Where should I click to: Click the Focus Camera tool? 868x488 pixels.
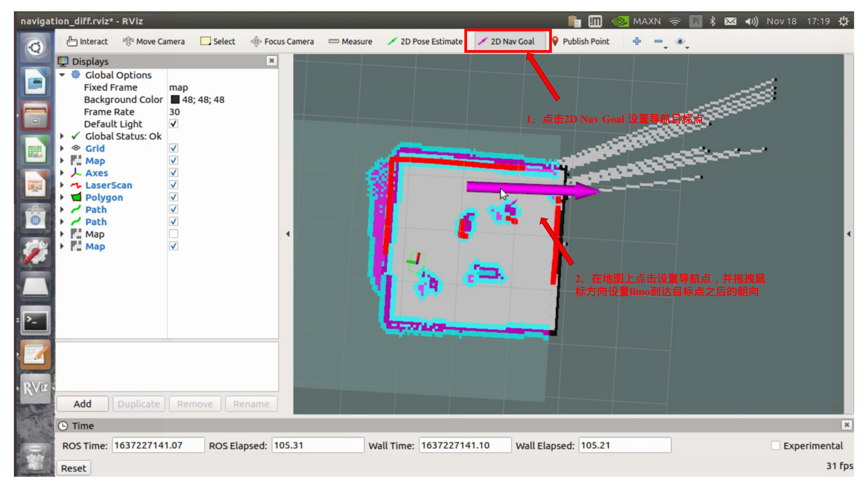282,41
